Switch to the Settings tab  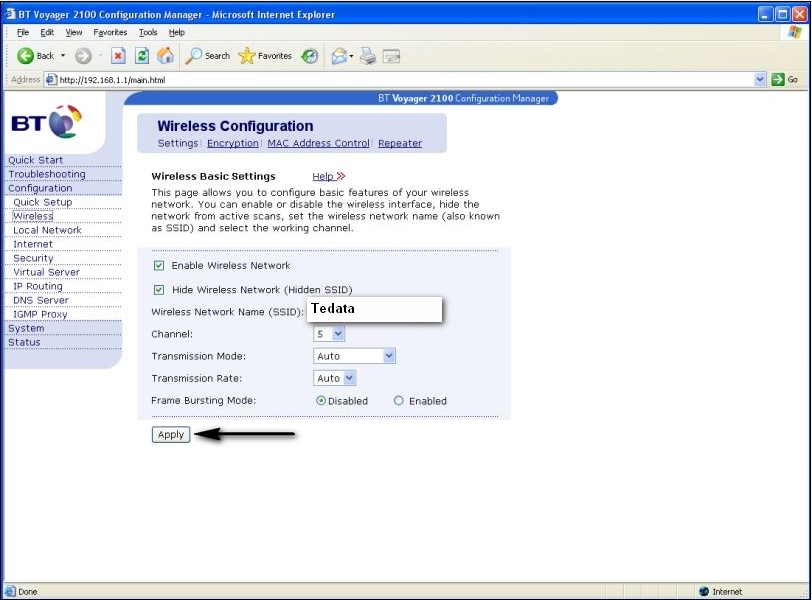(178, 143)
